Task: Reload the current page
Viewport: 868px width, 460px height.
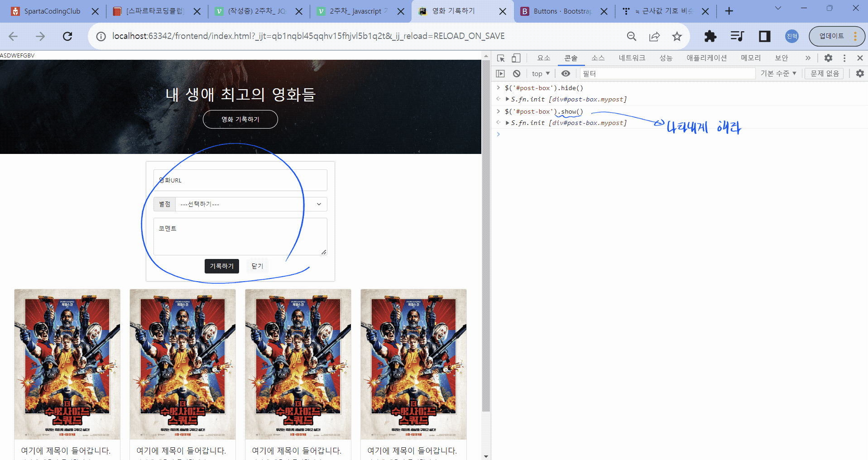Action: 67,36
